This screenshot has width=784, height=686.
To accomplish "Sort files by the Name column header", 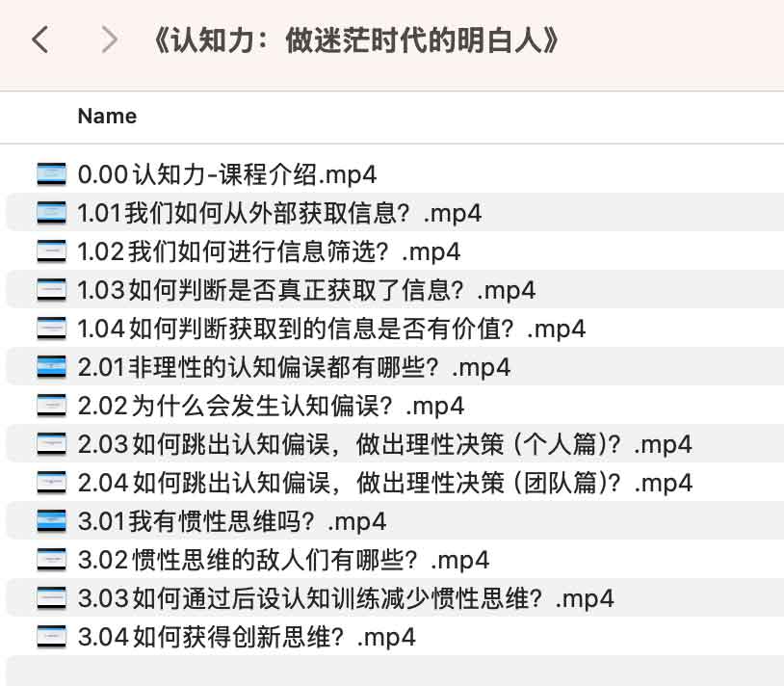I will (106, 117).
